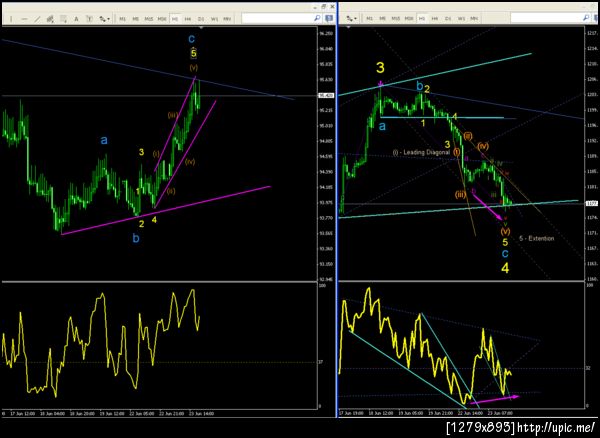Switch right window to M5 timeframe
This screenshot has width=600, height=438.
click(382, 18)
